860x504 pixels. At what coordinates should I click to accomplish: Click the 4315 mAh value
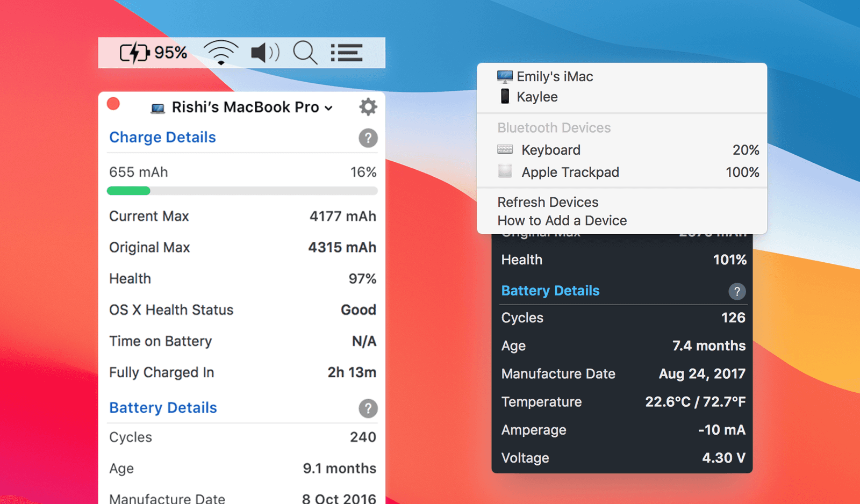point(342,247)
